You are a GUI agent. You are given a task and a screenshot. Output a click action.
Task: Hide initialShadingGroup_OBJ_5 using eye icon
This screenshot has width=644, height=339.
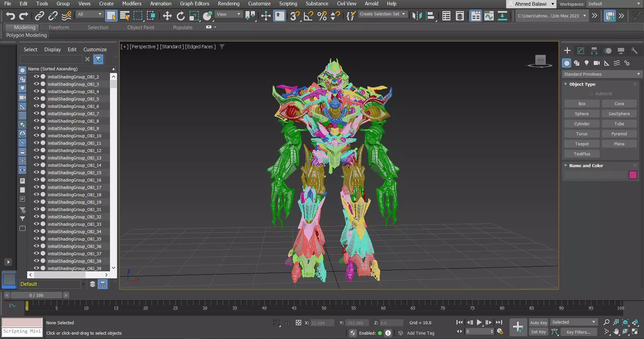(x=37, y=98)
